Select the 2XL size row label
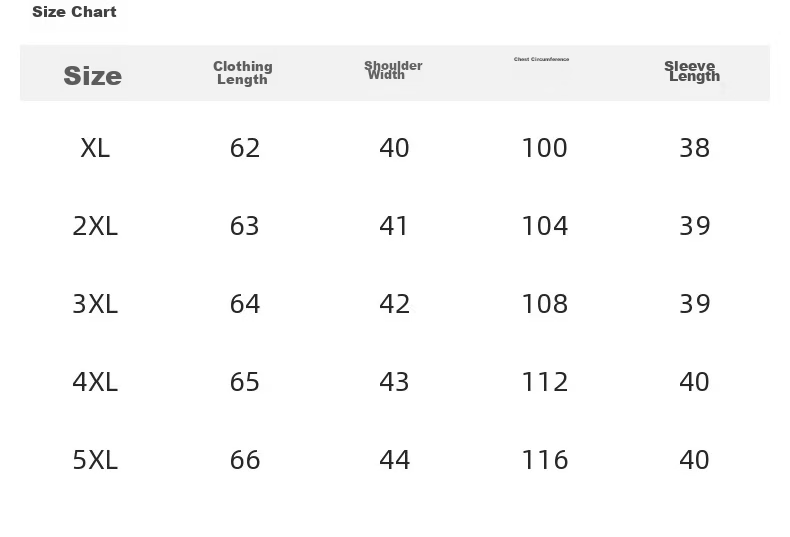Viewport: 790px width, 537px height. (x=95, y=226)
